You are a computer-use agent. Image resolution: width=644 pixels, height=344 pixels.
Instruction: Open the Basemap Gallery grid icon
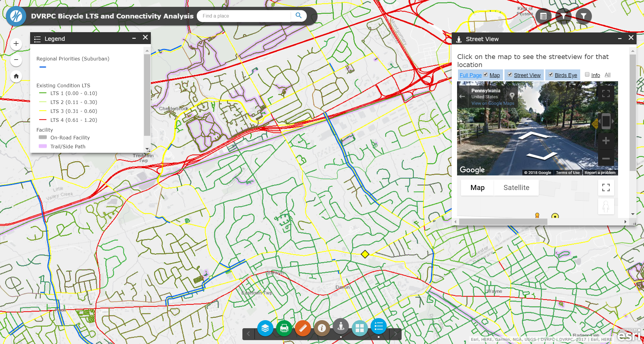click(360, 328)
